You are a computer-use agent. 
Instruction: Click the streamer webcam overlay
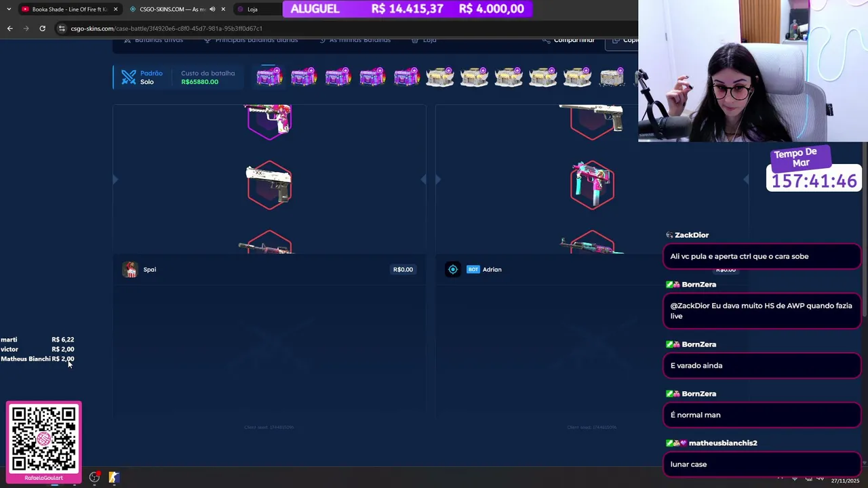753,70
